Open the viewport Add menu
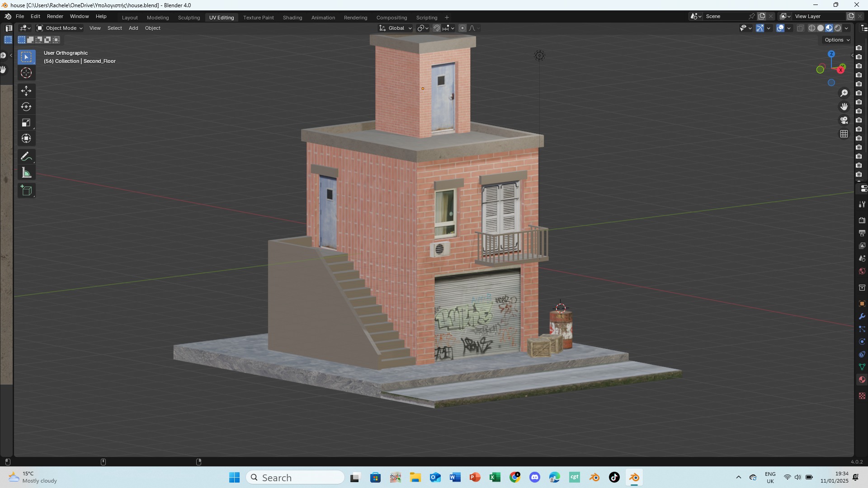The image size is (868, 488). point(133,28)
